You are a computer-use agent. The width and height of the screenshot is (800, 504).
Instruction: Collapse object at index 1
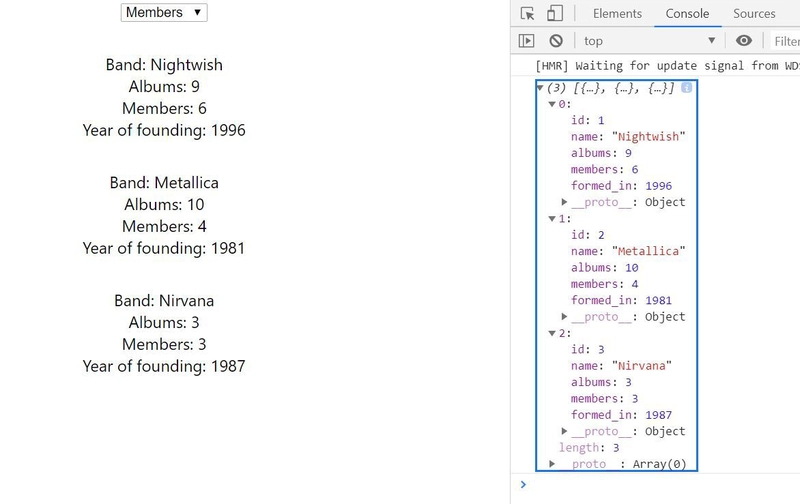(x=552, y=219)
